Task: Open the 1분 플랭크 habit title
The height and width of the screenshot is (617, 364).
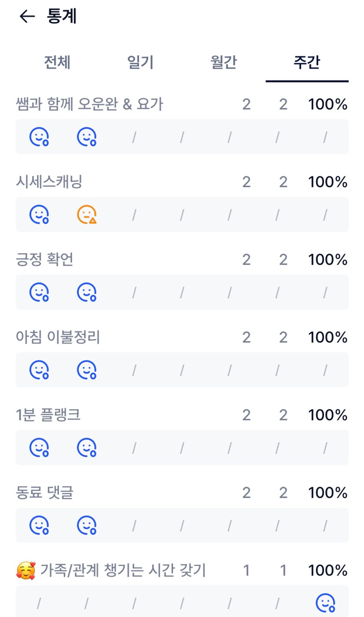Action: pos(48,415)
